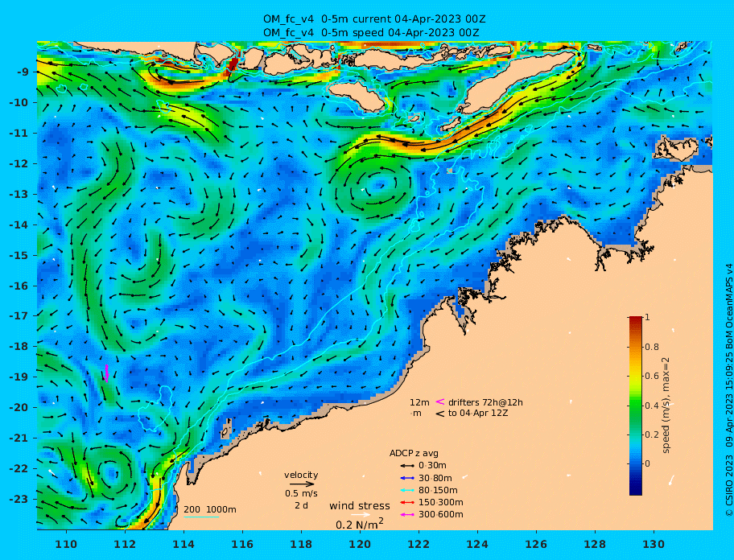This screenshot has height=560, width=734.
Task: Click longitude axis label '122'
Action: (419, 544)
